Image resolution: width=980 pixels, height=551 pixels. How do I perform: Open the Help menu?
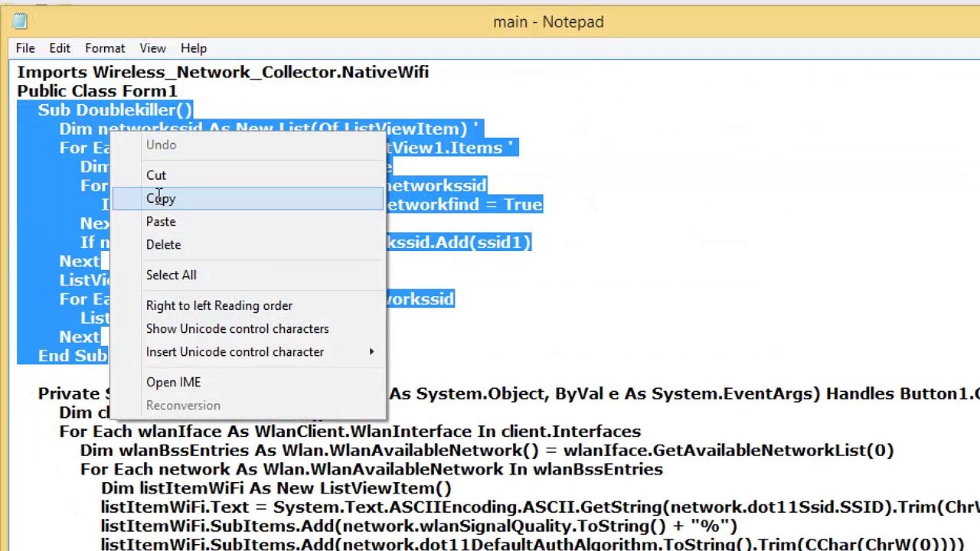(x=194, y=48)
